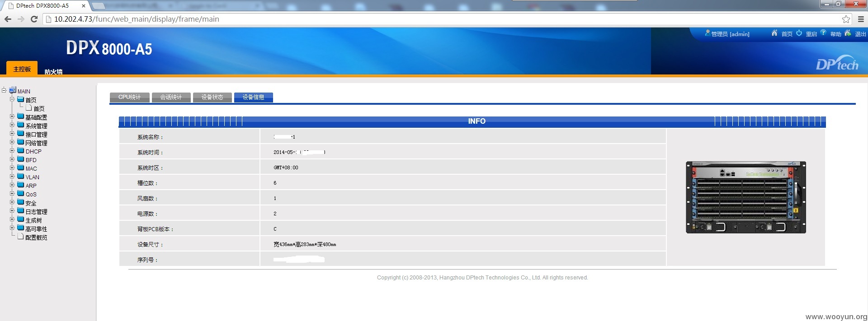Click the browser forward arrow

coord(21,19)
